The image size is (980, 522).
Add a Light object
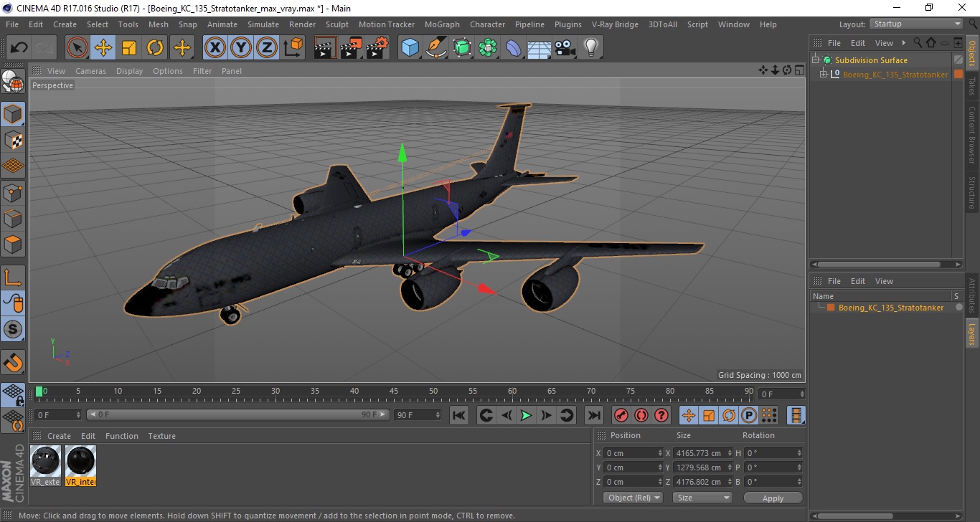[591, 48]
